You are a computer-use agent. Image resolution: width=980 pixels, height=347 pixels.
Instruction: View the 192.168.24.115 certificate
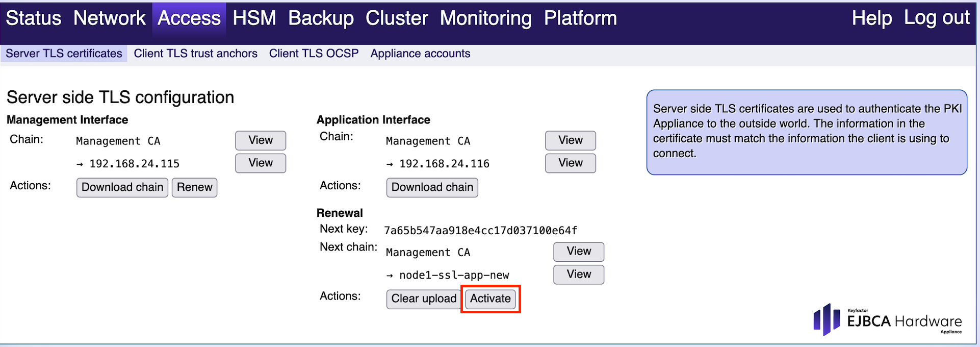pyautogui.click(x=261, y=163)
